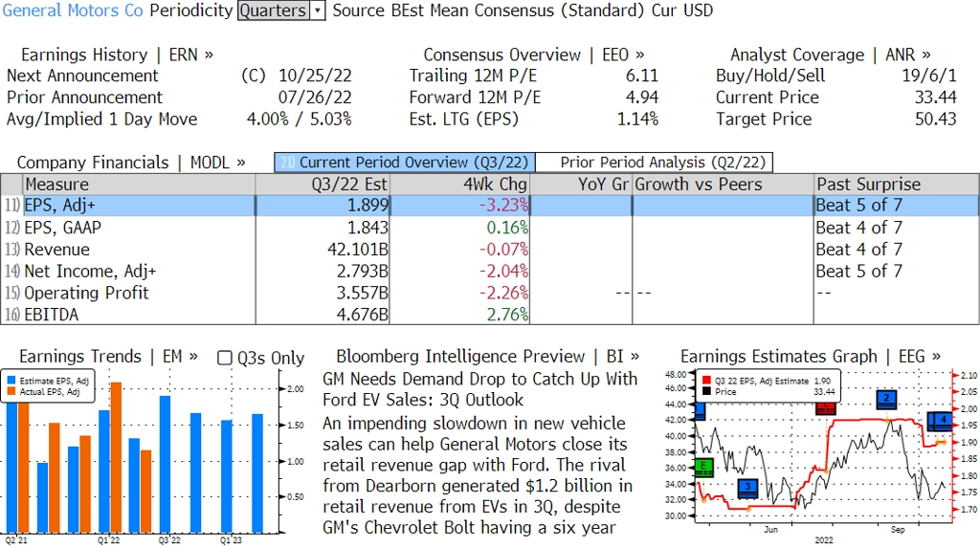This screenshot has width=980, height=547.
Task: Open Earnings History ERN link
Action: 117,55
